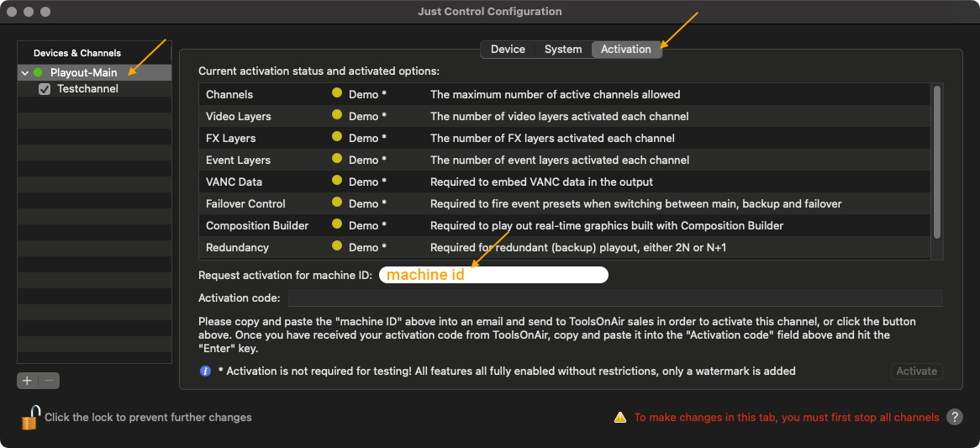Click the yellow status dot in Video Layers row
Image resolution: width=980 pixels, height=448 pixels.
pos(338,116)
